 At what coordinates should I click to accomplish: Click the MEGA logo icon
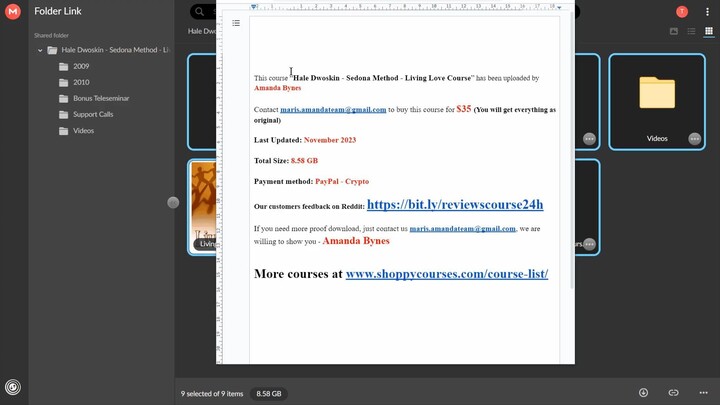pyautogui.click(x=13, y=11)
